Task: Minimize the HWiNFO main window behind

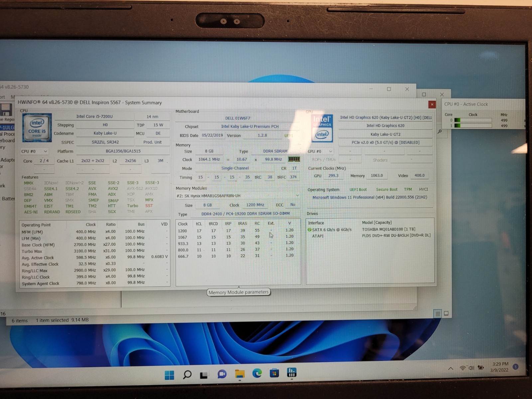Action: tap(371, 89)
